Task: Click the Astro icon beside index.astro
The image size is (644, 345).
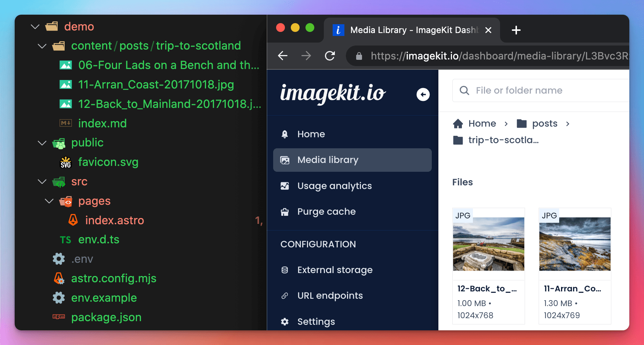Action: 73,220
